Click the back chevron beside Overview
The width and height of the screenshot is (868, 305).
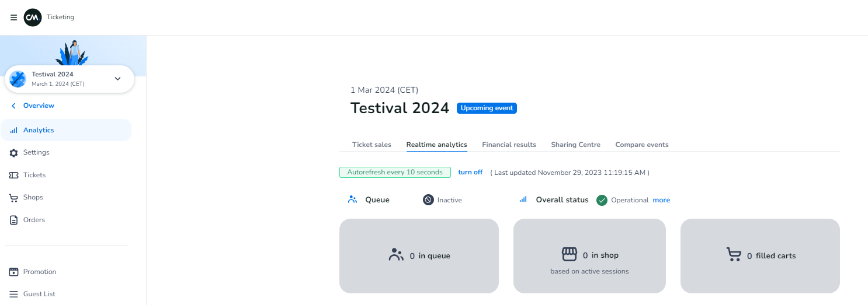(14, 106)
